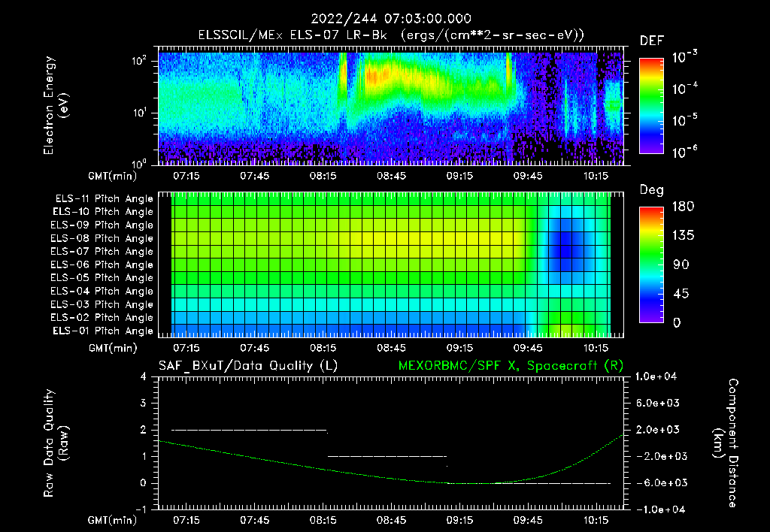The width and height of the screenshot is (770, 532).
Task: Click 07:45 under the data quality plot
Action: (254, 520)
